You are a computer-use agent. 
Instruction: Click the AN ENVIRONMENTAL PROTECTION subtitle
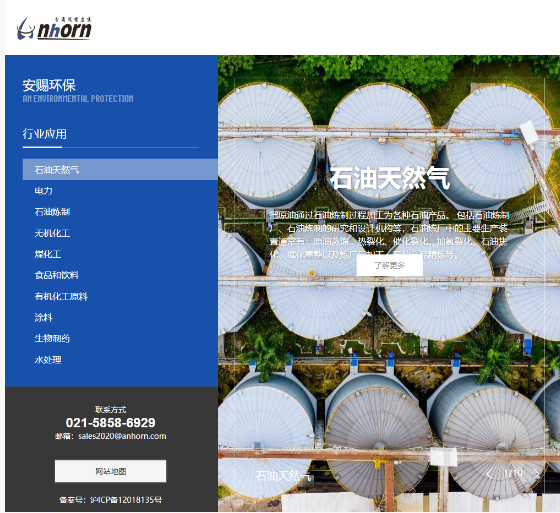coord(78,99)
